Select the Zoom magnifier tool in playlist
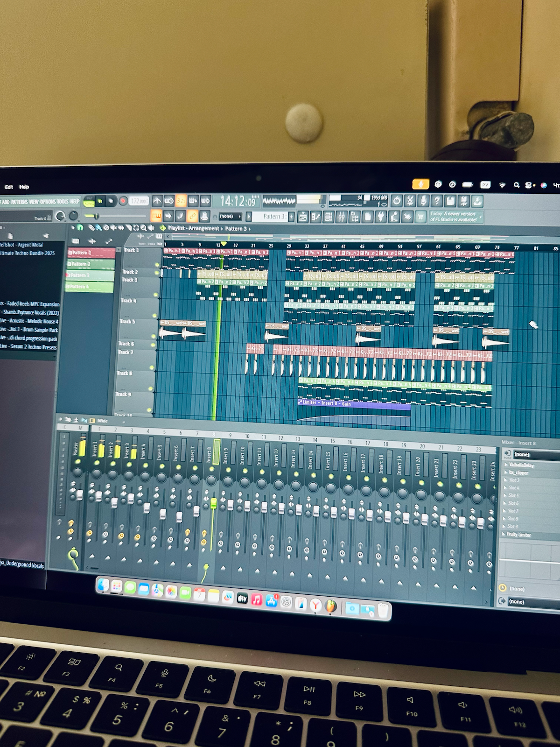The height and width of the screenshot is (747, 560). (143, 228)
